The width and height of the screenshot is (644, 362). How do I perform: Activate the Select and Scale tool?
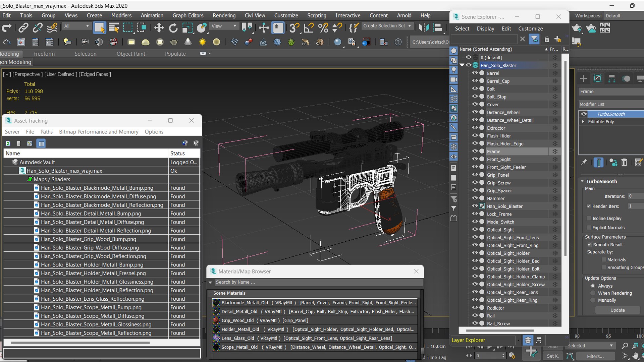(x=187, y=28)
